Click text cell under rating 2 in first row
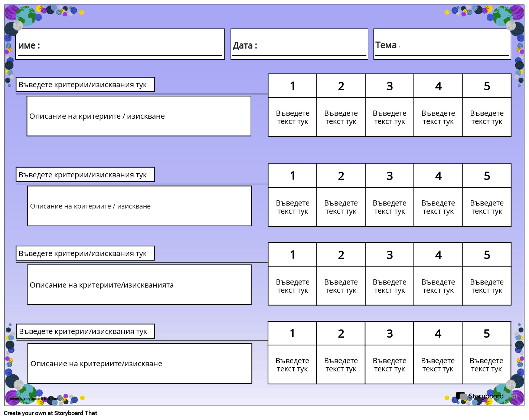This screenshot has height=420, width=529. click(341, 117)
